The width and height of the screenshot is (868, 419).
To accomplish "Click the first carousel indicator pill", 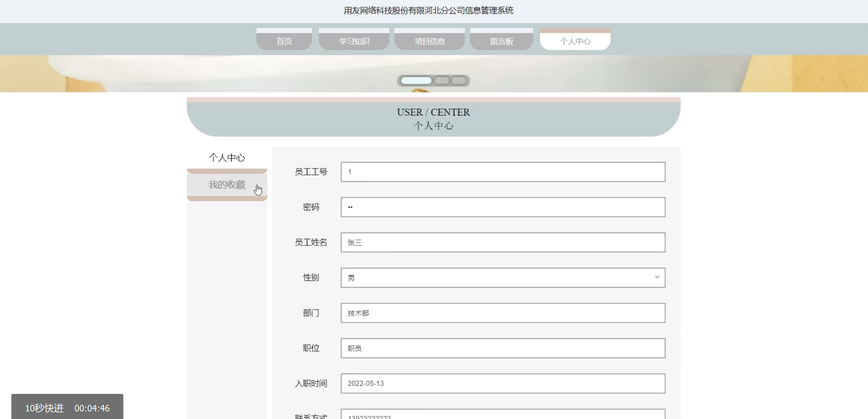I will (416, 80).
